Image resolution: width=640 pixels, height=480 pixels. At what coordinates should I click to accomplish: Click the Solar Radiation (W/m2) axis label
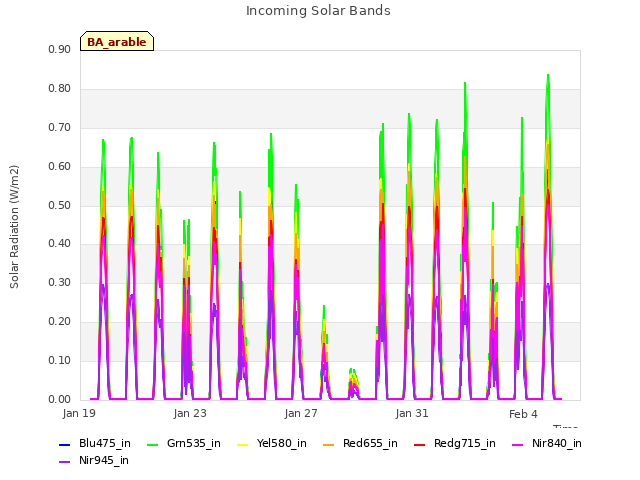tap(14, 227)
